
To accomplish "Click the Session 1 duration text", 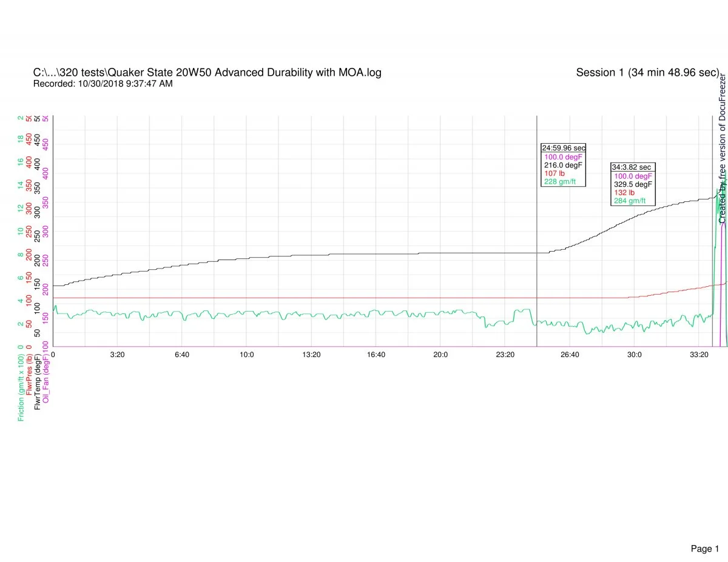I will click(x=647, y=73).
